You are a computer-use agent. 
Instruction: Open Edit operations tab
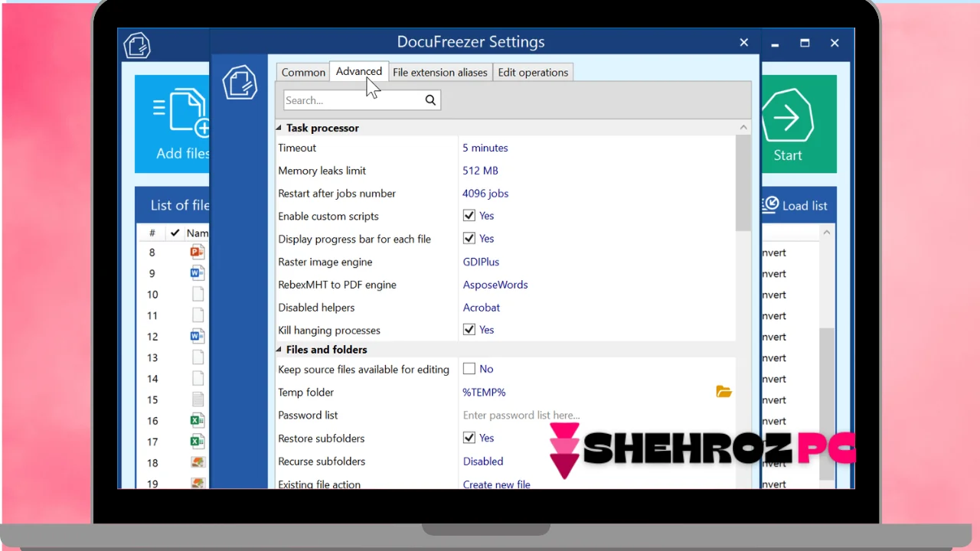pos(533,72)
